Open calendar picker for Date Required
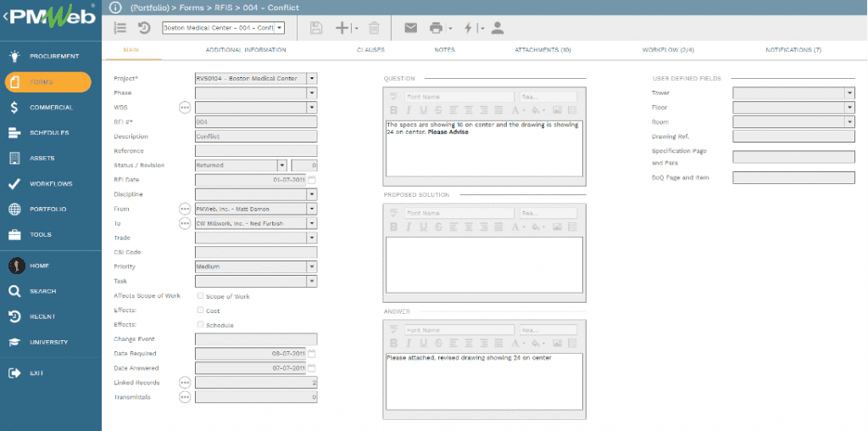Screen dimensions: 868x431 (312, 354)
